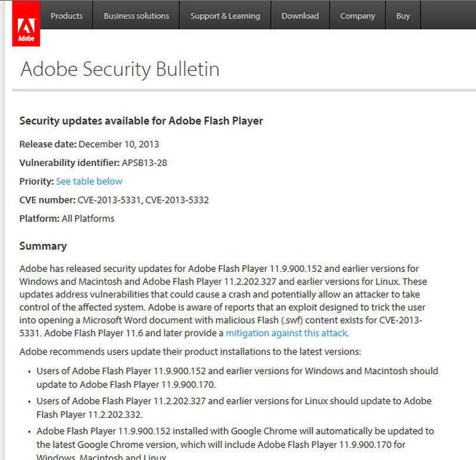The width and height of the screenshot is (476, 460).
Task: Open the Company menu
Action: coord(358,16)
